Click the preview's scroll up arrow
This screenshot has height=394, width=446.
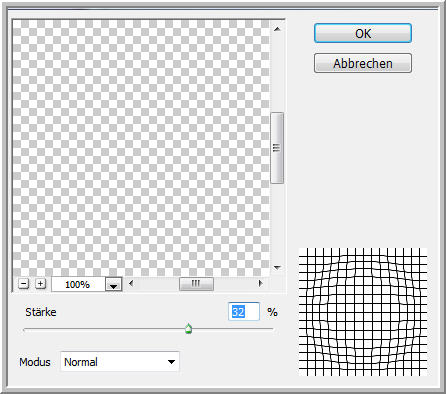tap(277, 29)
